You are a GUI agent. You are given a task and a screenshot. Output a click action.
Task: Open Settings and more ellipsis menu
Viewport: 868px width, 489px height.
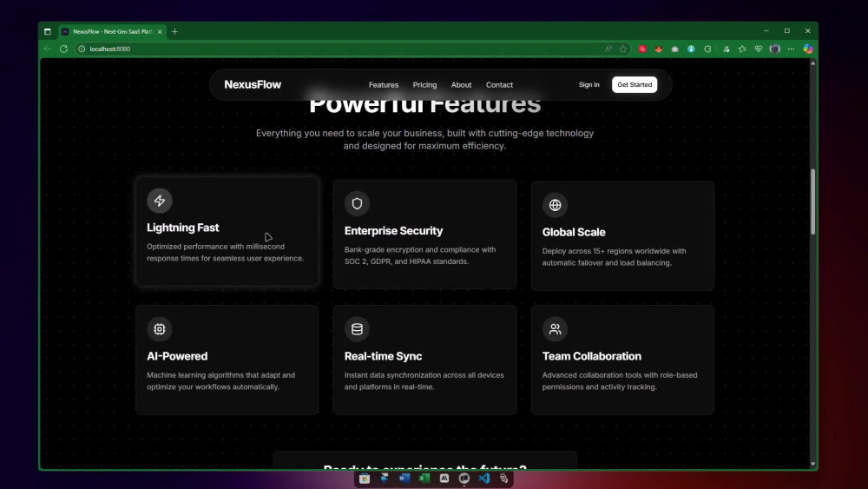[x=791, y=49]
